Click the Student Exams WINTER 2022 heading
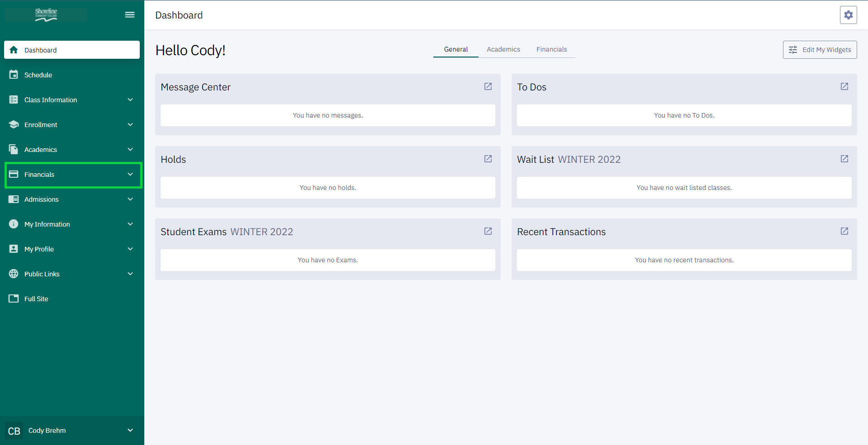This screenshot has width=868, height=445. click(x=227, y=232)
